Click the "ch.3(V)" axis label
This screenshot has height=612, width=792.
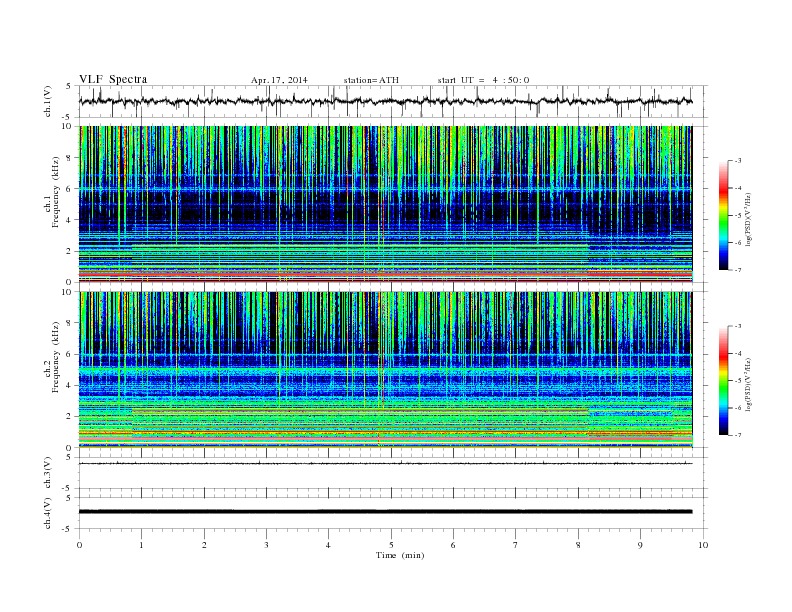(48, 473)
